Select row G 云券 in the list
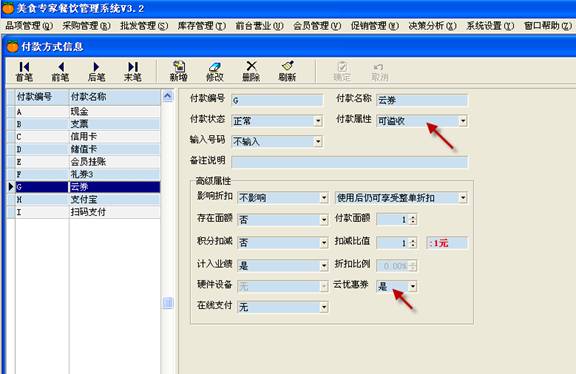576x374 pixels. pyautogui.click(x=87, y=187)
